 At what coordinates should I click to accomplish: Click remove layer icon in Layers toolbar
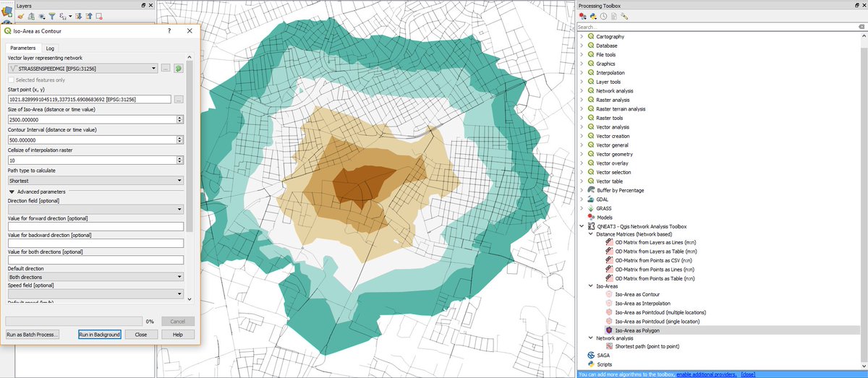pyautogui.click(x=99, y=16)
